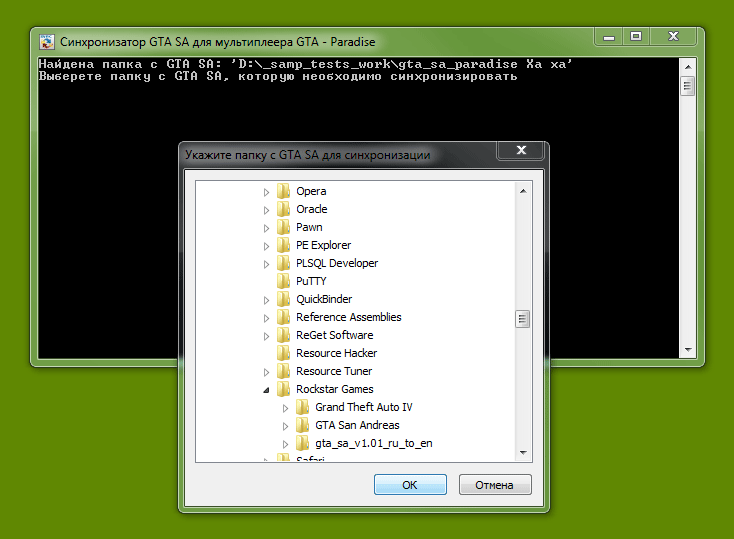This screenshot has width=734, height=539.
Task: Expand the QuickBinder folder
Action: 266,300
